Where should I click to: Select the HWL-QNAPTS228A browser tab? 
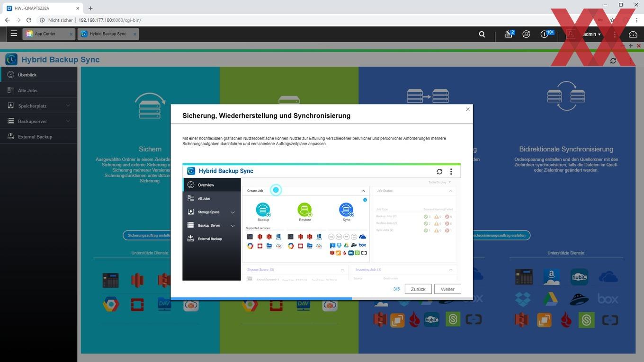pyautogui.click(x=42, y=8)
